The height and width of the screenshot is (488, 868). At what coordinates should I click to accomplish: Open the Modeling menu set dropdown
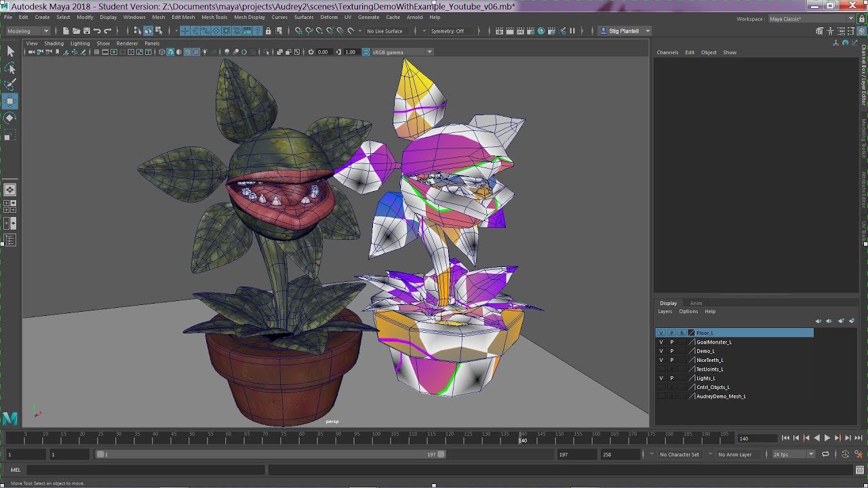[x=27, y=30]
